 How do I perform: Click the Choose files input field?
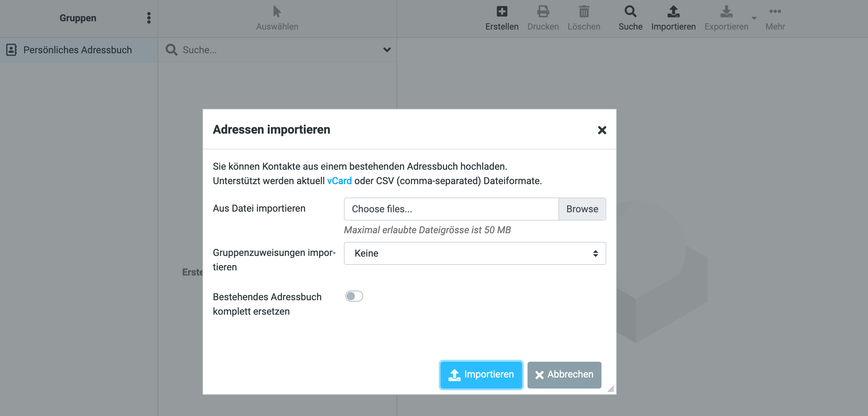pos(451,209)
